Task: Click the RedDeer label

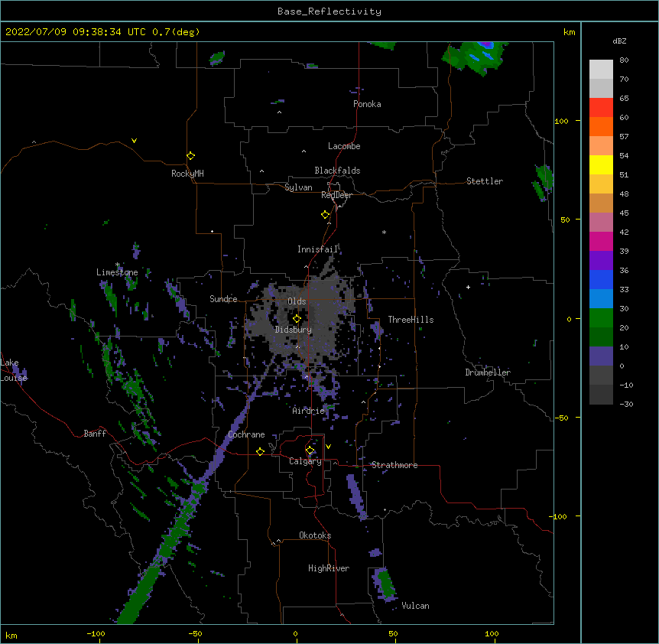Action: point(336,195)
